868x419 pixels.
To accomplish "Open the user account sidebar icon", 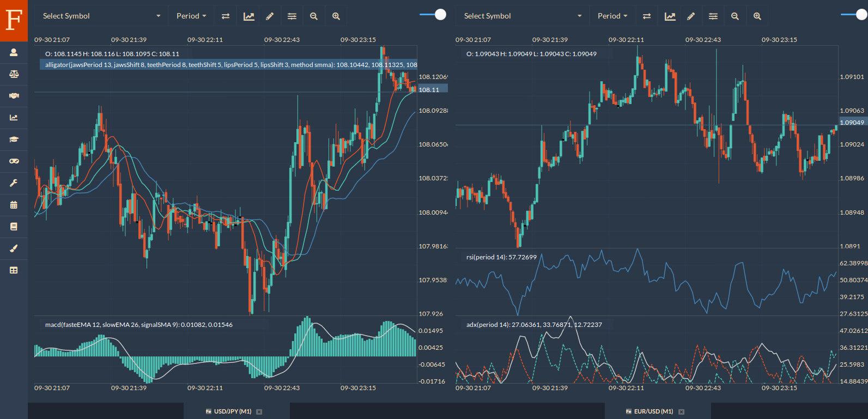I will click(14, 52).
